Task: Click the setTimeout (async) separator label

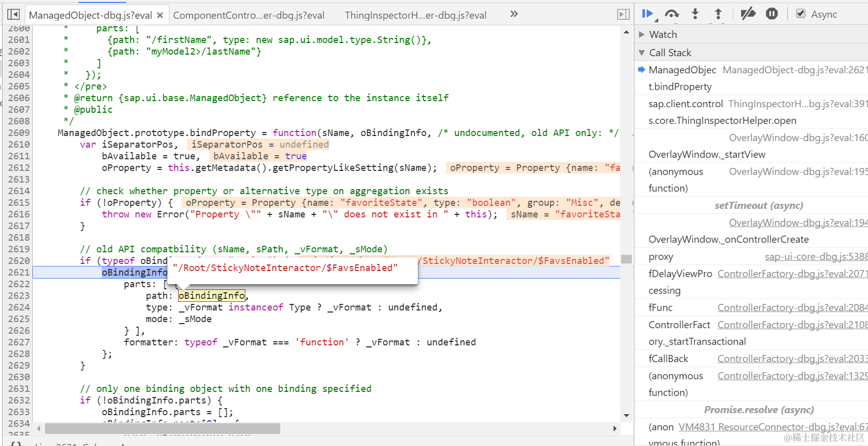Action: pos(759,205)
